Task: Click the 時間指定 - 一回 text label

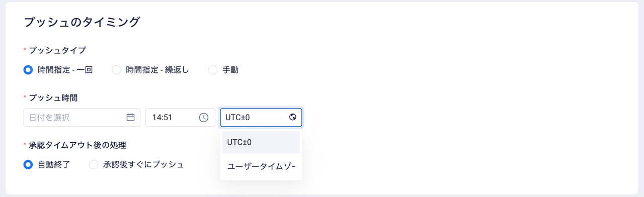Action: tap(65, 70)
